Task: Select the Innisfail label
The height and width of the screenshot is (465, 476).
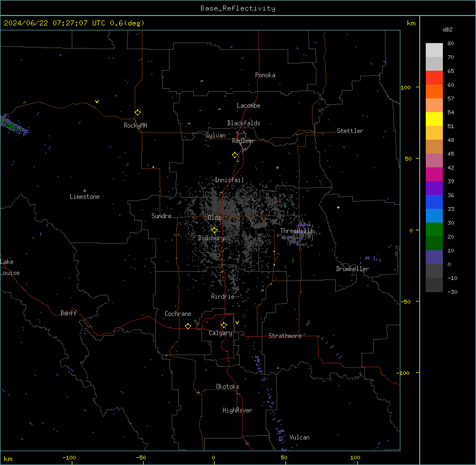Action: 229,180
